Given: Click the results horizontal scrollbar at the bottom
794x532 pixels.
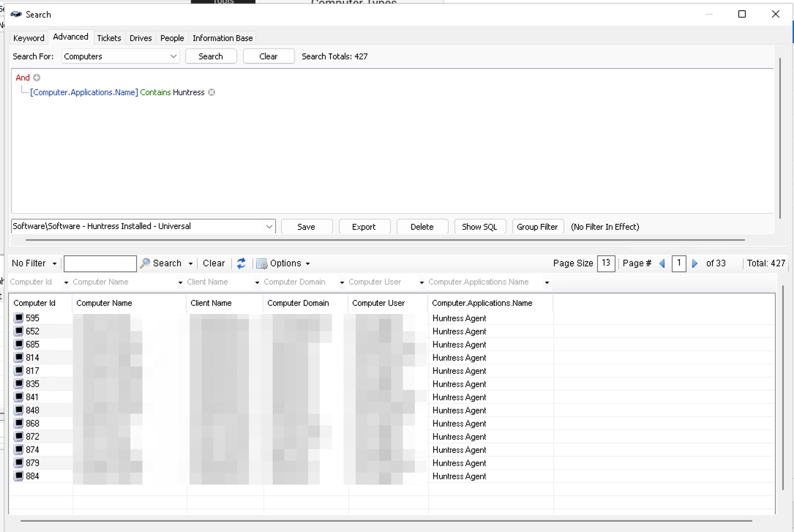Looking at the screenshot, I should pos(386,520).
